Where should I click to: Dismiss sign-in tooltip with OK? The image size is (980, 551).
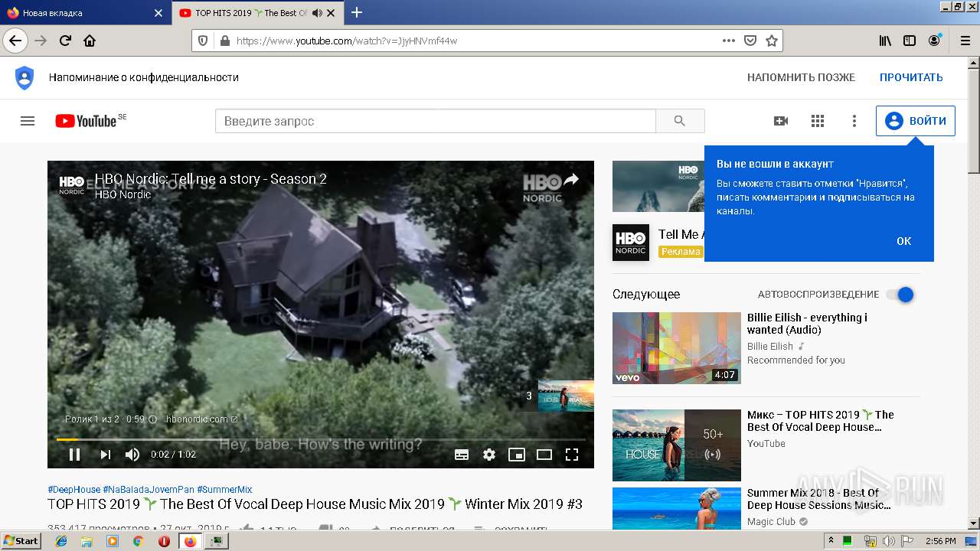click(x=904, y=241)
